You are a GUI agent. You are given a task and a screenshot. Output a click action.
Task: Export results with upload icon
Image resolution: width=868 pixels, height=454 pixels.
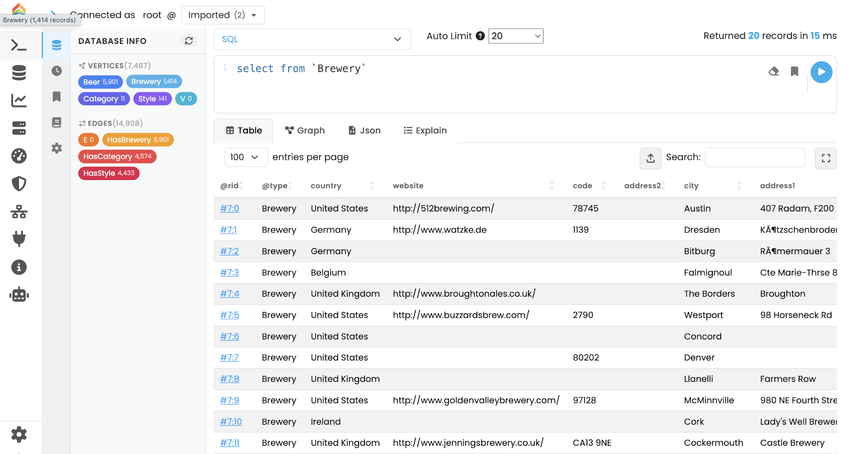650,158
